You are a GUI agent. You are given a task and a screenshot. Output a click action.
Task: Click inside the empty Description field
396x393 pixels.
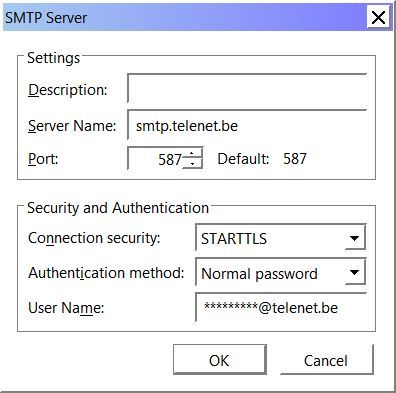(x=247, y=89)
